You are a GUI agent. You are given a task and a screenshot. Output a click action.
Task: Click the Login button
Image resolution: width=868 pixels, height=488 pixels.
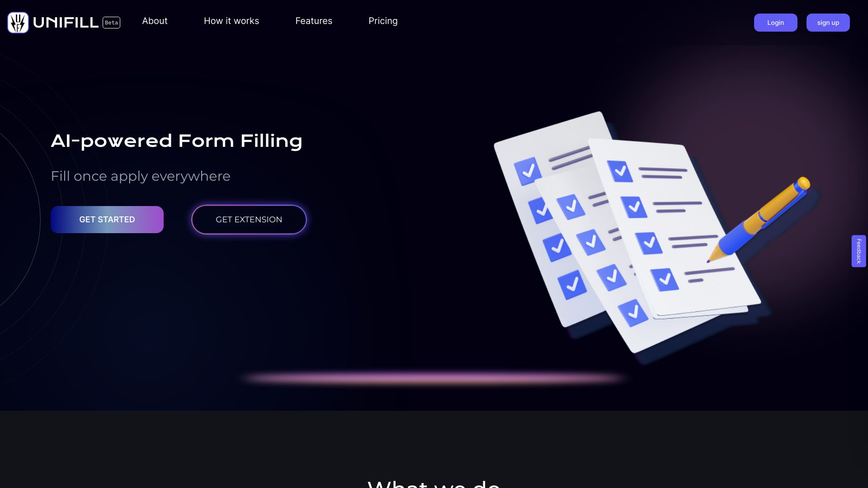(776, 22)
